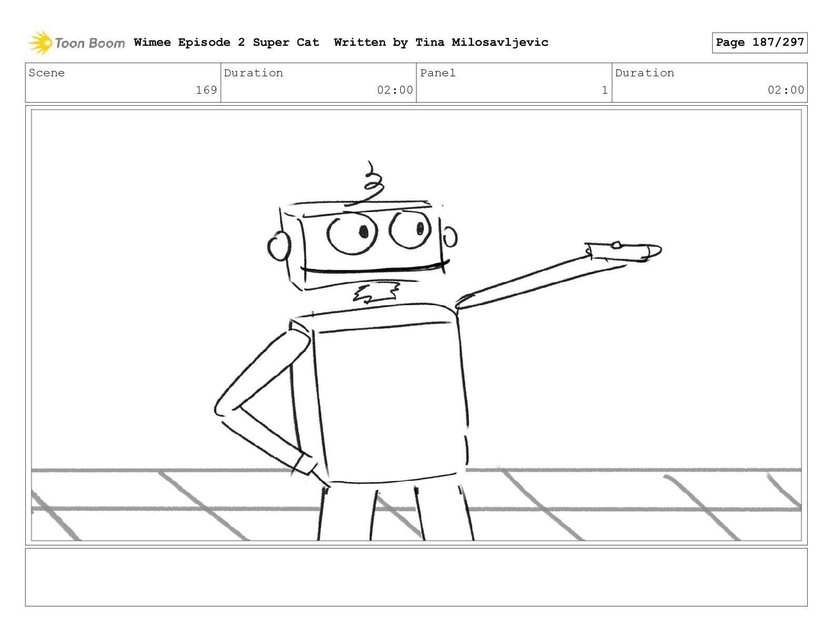Screen dimensions: 834x644
Task: Click the Toon Boom logo
Action: (76, 43)
